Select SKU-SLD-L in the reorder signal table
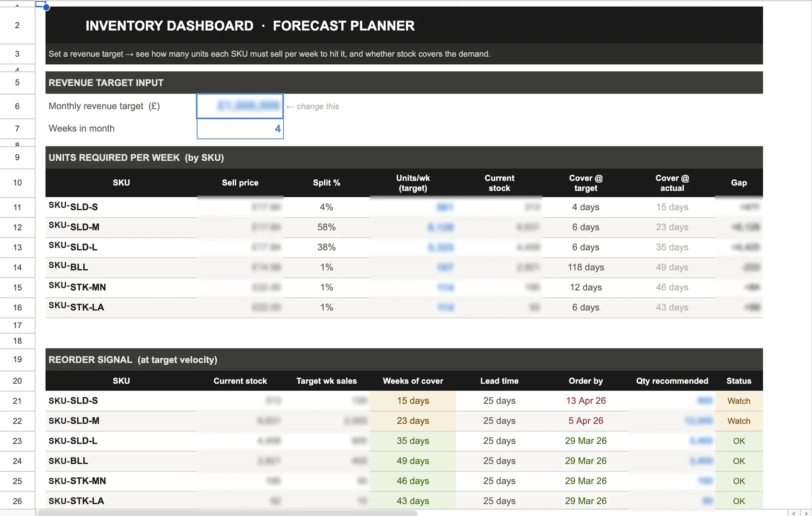 [x=121, y=441]
